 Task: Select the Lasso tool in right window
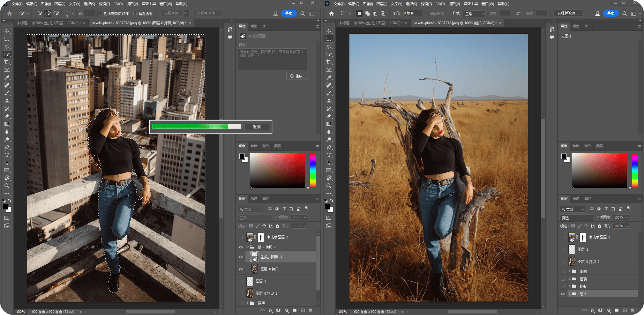pyautogui.click(x=329, y=46)
